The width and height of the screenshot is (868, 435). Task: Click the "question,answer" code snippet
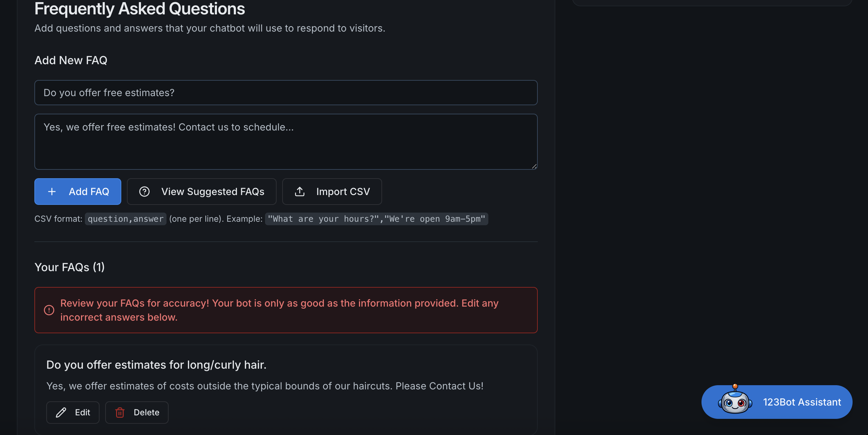click(126, 219)
